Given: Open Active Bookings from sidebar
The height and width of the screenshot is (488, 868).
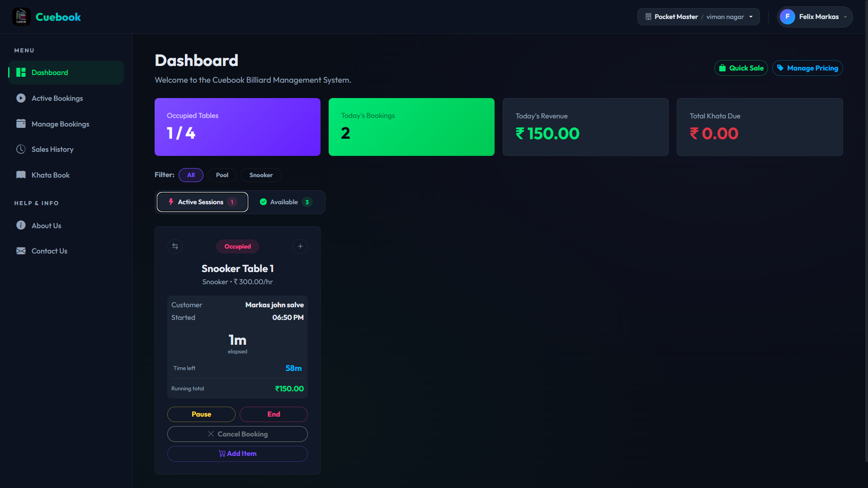Looking at the screenshot, I should pyautogui.click(x=57, y=98).
